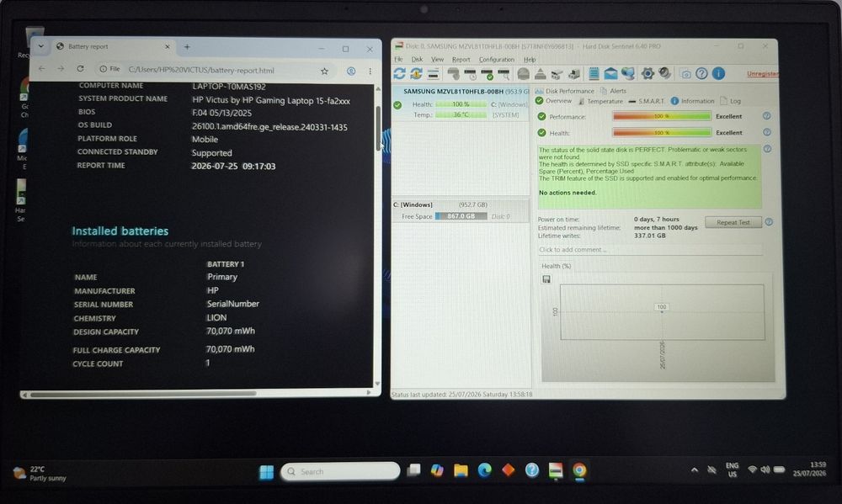The height and width of the screenshot is (504, 842).
Task: Click the Health 100% gradient bar
Action: pos(662,132)
